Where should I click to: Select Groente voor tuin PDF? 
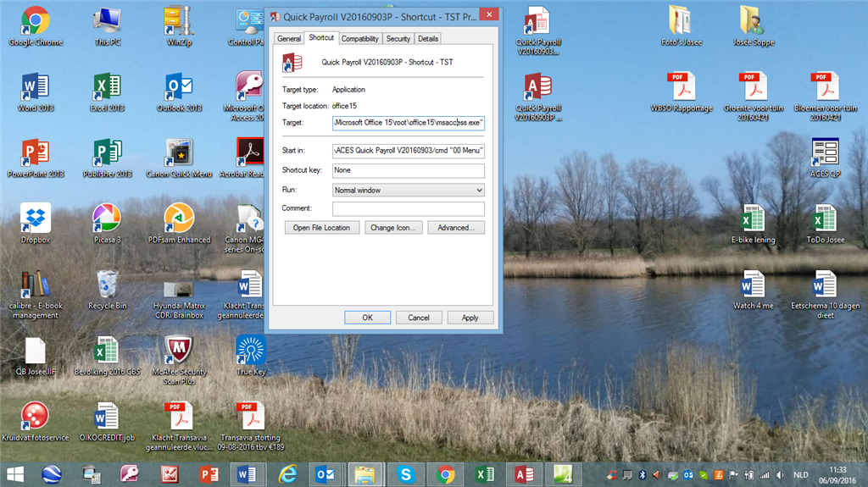(753, 97)
